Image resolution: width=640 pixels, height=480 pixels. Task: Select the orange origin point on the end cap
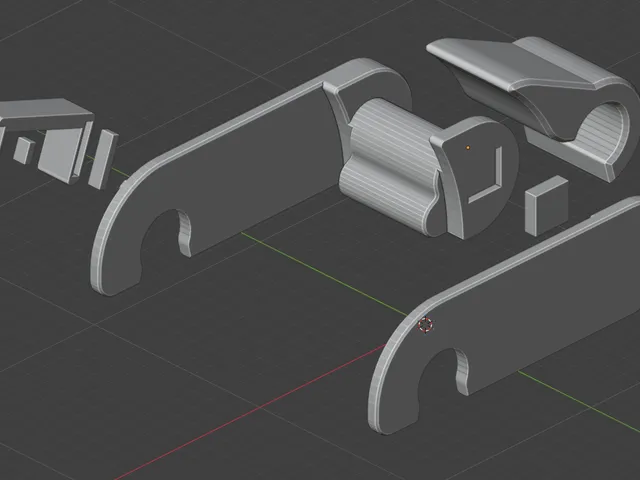click(x=468, y=147)
